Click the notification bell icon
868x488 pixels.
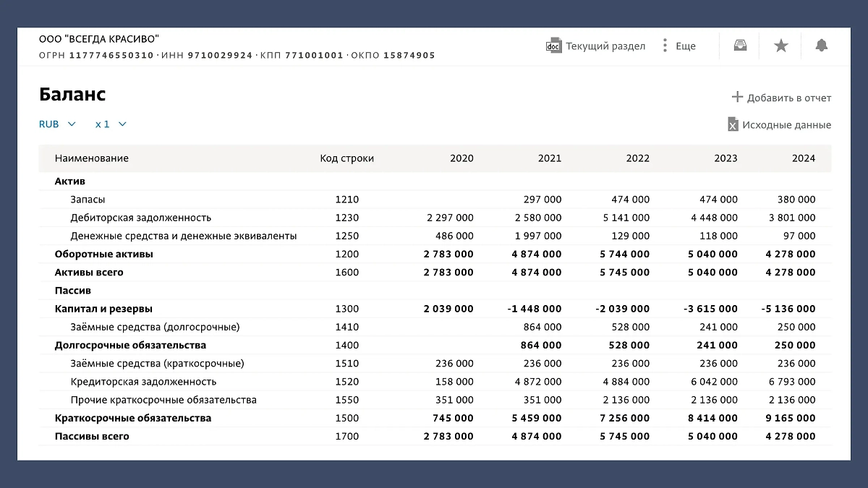821,46
